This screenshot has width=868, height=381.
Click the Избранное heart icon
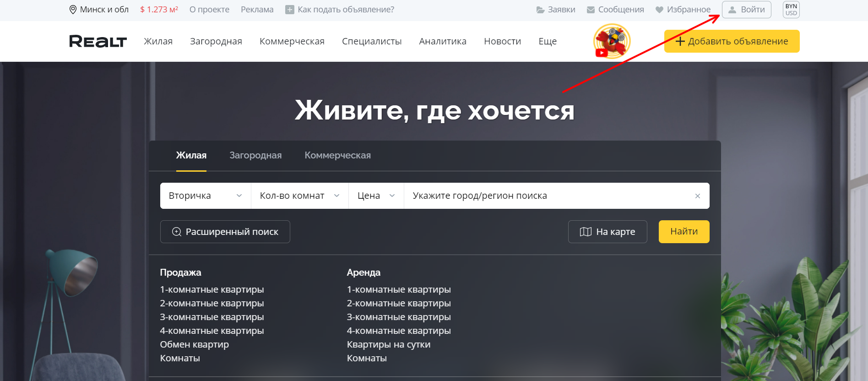click(659, 10)
